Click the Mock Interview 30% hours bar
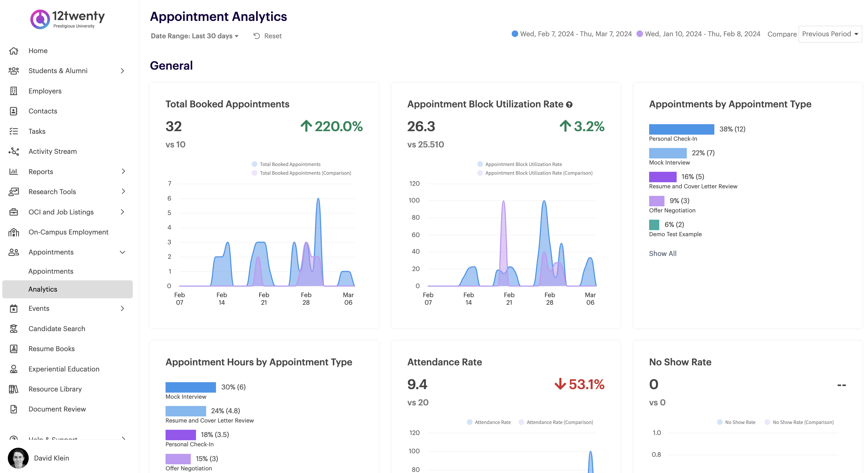Screen dimensions: 868x473 190,387
